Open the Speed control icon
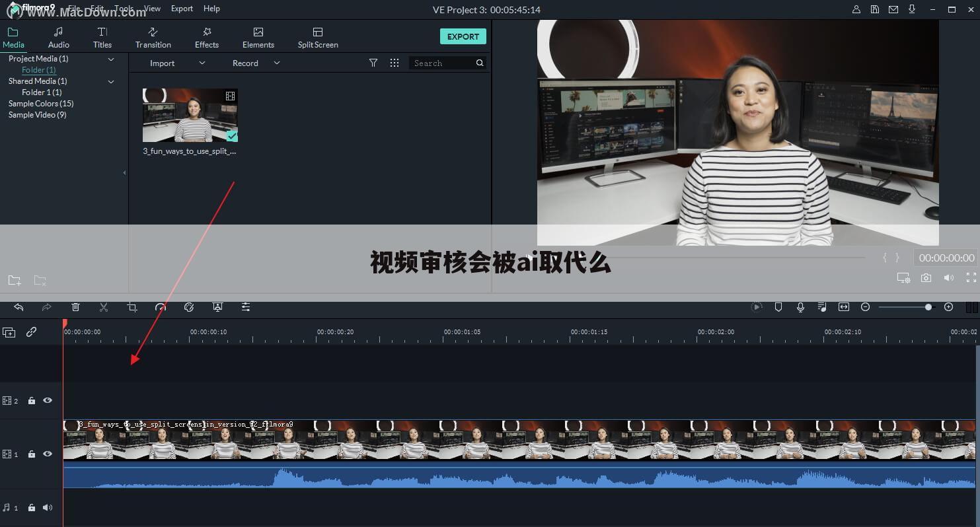The image size is (980, 527). [161, 307]
